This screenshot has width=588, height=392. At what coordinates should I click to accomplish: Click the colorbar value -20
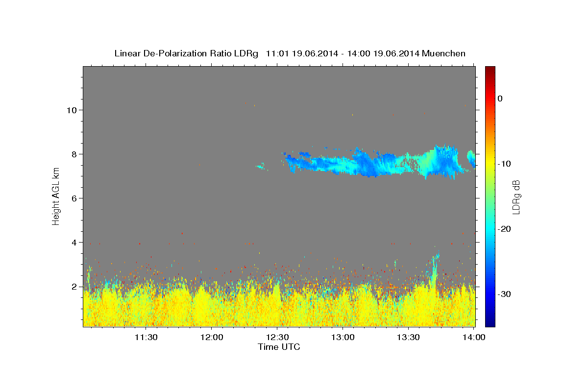(x=504, y=229)
